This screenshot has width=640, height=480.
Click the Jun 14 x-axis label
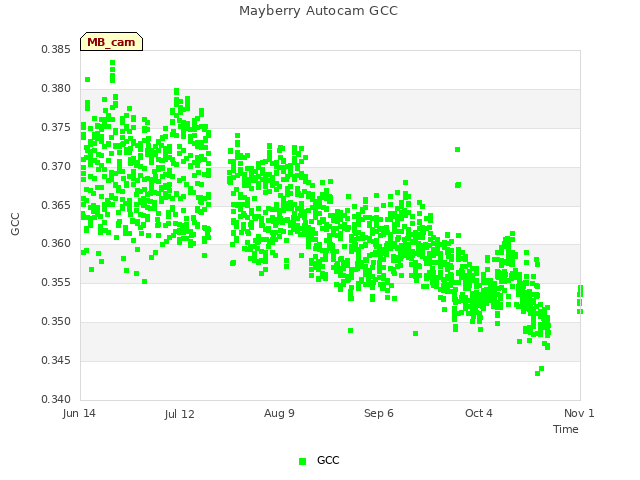coord(79,413)
